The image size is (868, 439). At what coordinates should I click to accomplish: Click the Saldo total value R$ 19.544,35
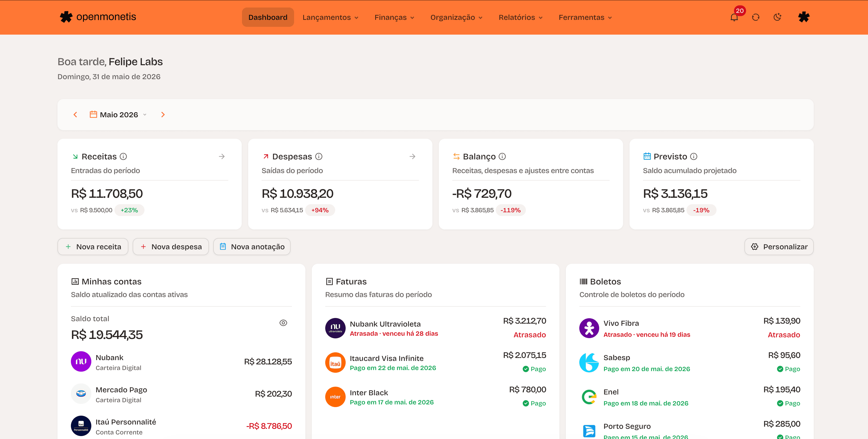tap(107, 334)
